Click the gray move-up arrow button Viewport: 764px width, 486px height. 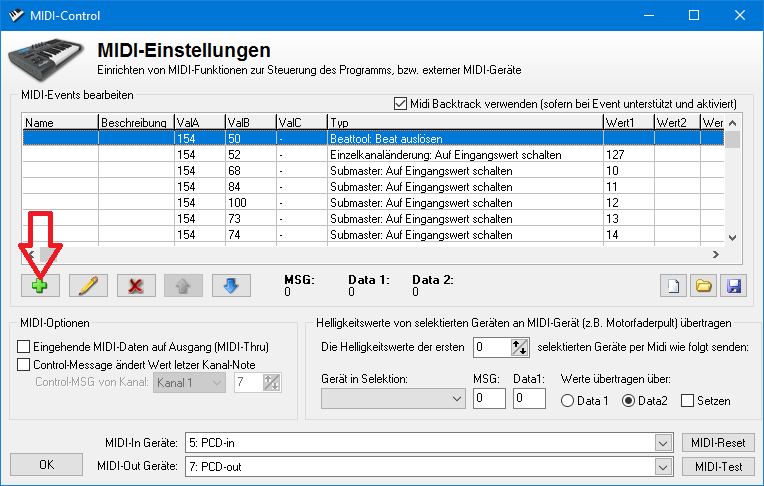[x=184, y=285]
